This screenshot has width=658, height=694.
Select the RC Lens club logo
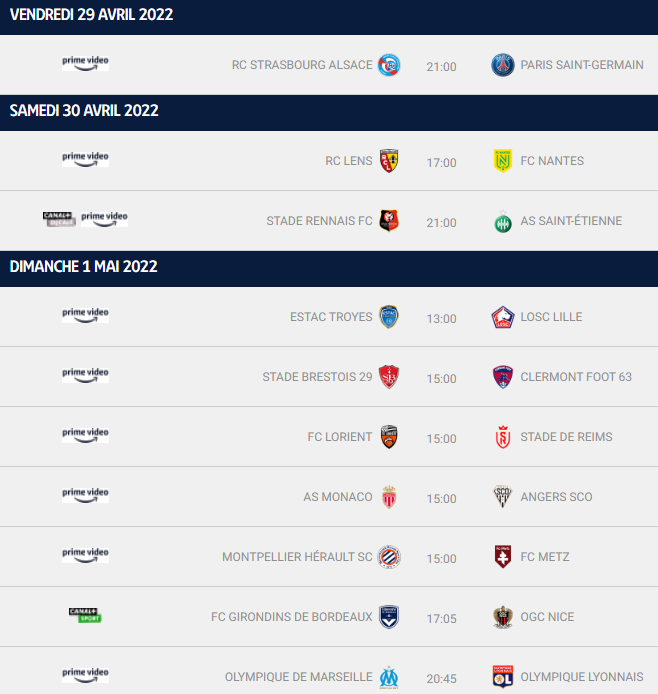tap(389, 161)
